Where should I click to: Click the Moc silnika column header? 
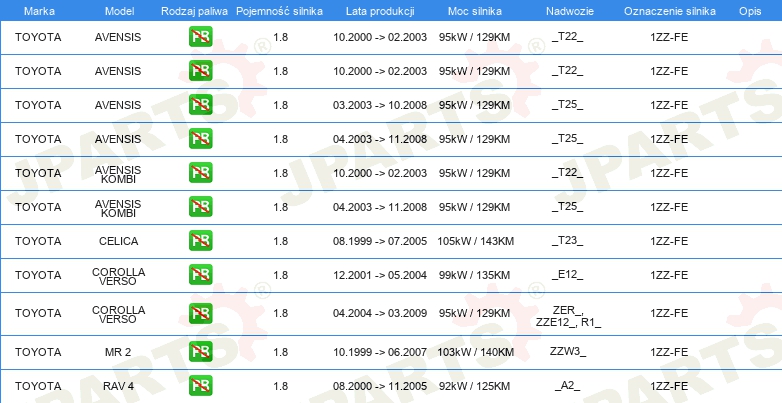[x=475, y=11]
